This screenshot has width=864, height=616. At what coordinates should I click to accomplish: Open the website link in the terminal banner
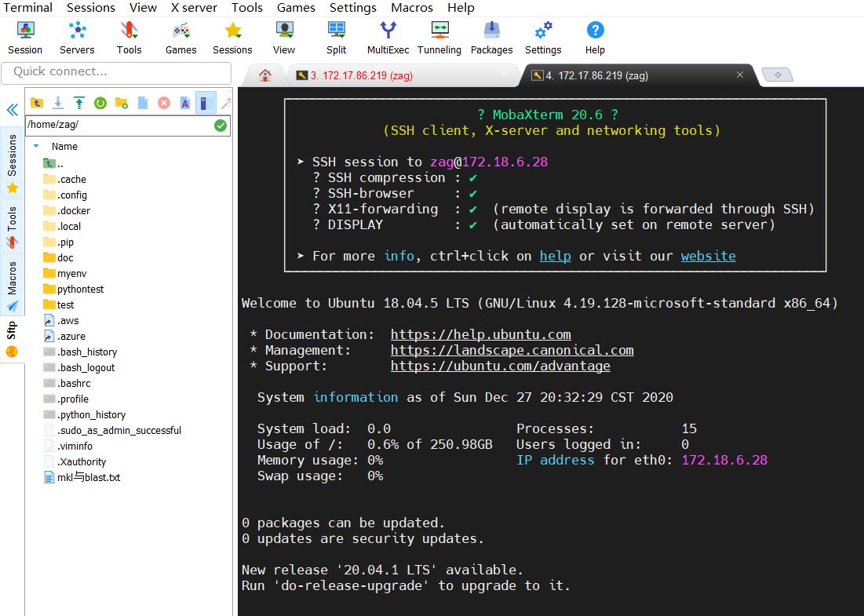pyautogui.click(x=708, y=255)
